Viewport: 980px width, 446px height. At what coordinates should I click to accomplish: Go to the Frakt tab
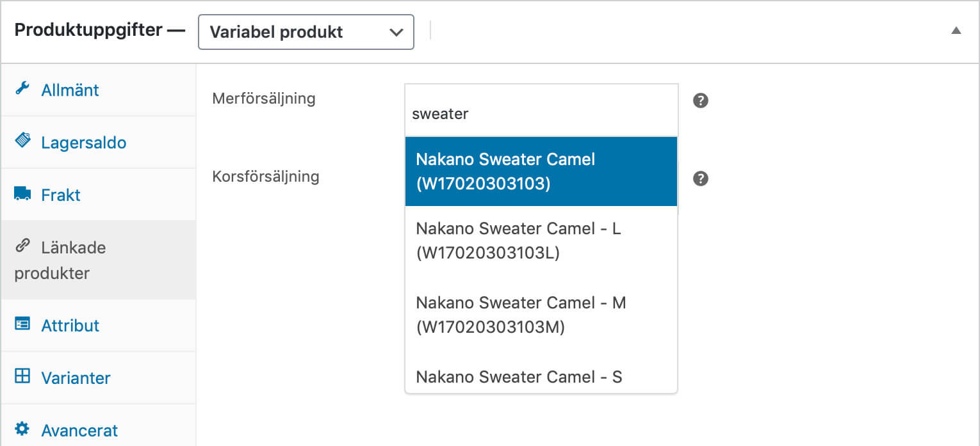pyautogui.click(x=61, y=195)
